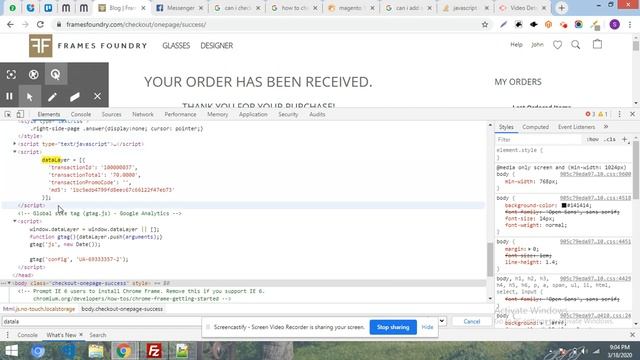
Task: Click the Help link in header
Action: click(x=516, y=44)
